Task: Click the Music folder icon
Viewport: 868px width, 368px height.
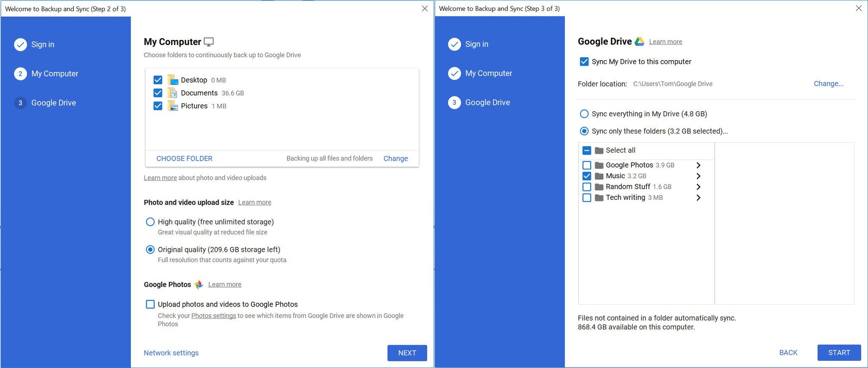Action: point(599,176)
